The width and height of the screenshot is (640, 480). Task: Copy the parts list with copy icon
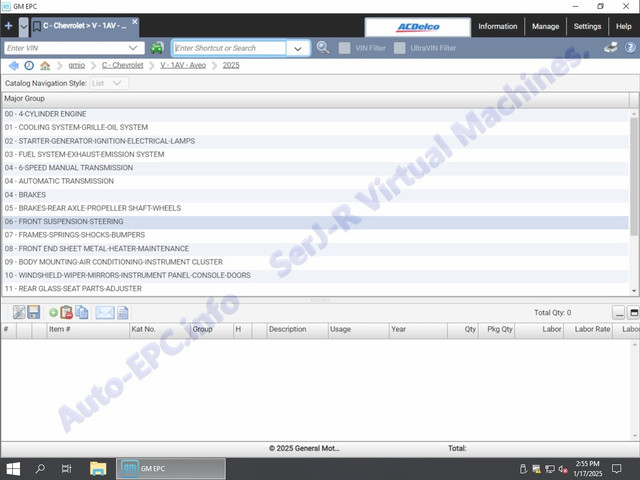click(x=82, y=312)
